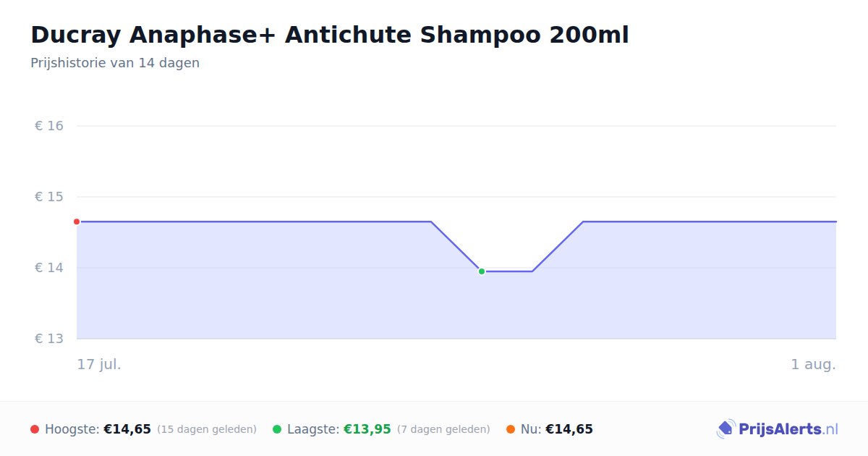Click the orange Nu legend dot

coord(511,429)
